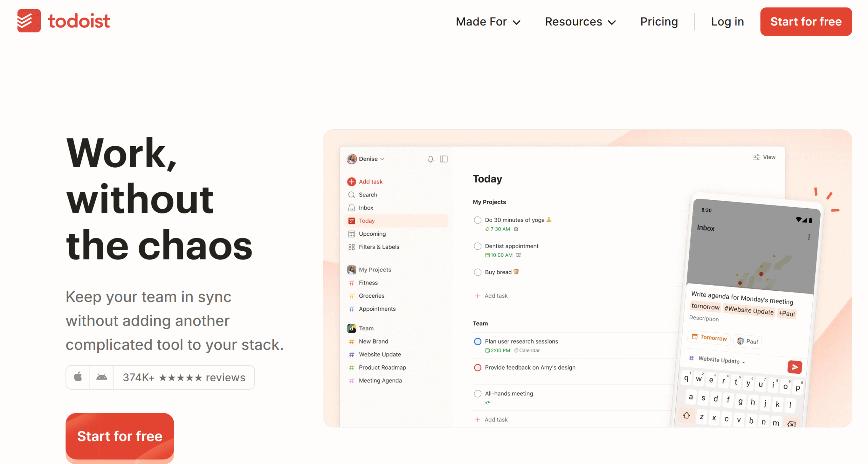
Task: Go to the Pricing page
Action: tap(659, 22)
